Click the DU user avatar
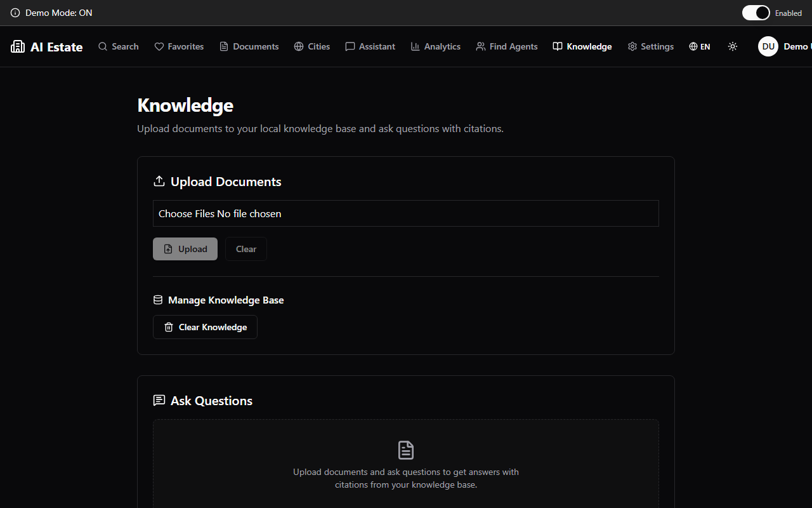The height and width of the screenshot is (508, 812). coord(768,46)
